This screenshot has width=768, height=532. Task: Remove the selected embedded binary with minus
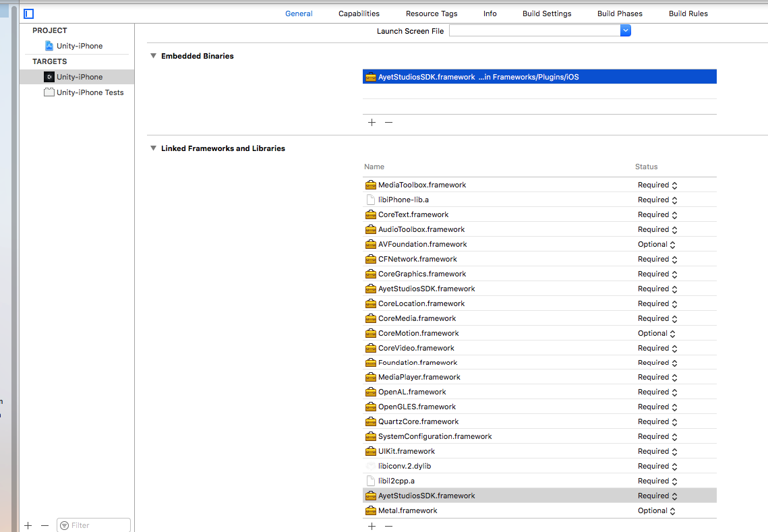click(388, 123)
